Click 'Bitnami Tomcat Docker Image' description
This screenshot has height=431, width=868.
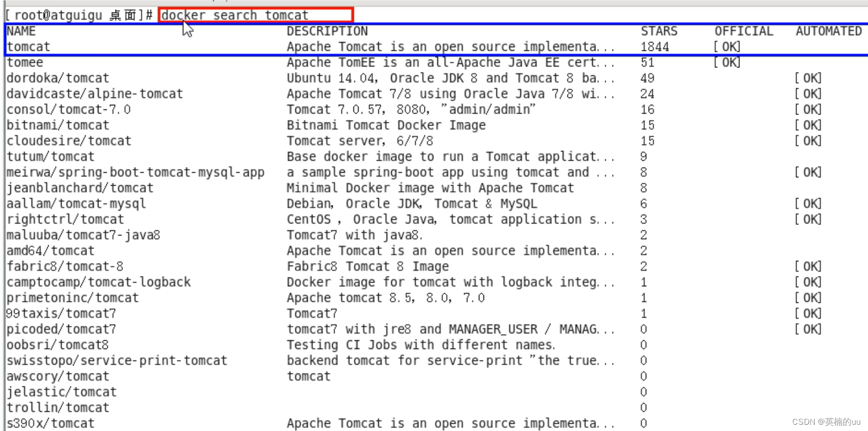(x=386, y=125)
